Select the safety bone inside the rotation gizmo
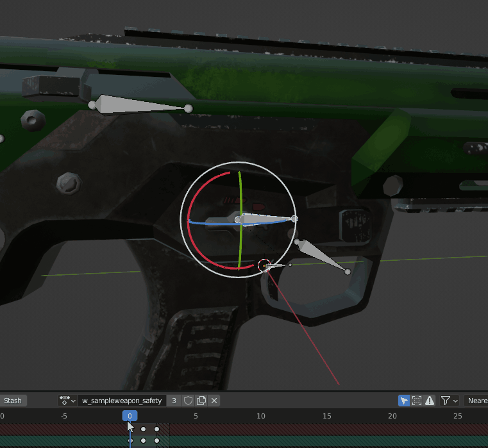Viewport: 488px width, 448px height. coord(266,219)
